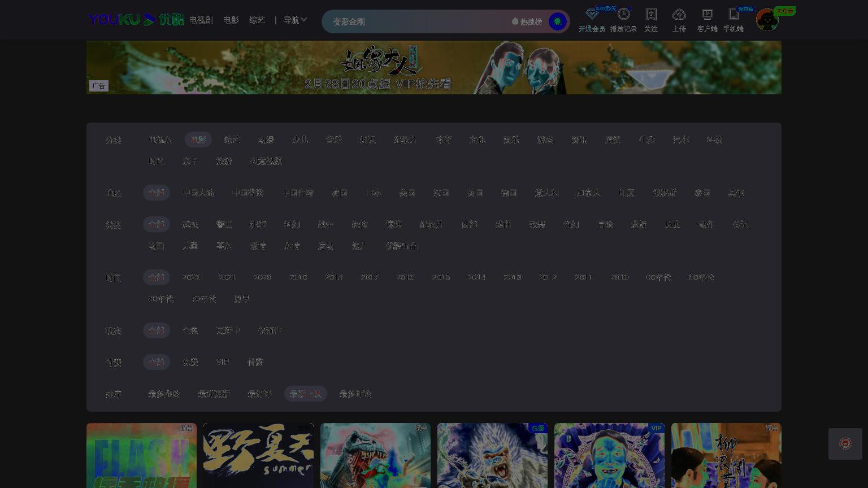Open the FLASH movie poster
The image size is (868, 488).
[141, 455]
